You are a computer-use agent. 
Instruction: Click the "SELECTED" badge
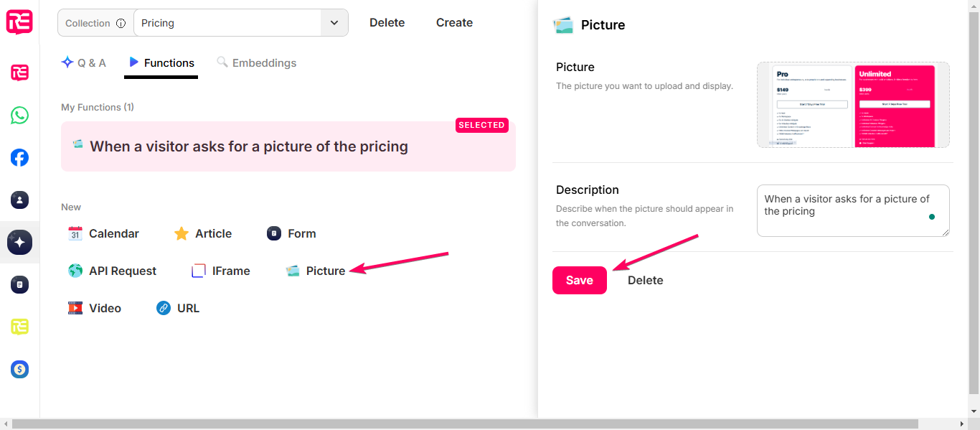click(482, 125)
